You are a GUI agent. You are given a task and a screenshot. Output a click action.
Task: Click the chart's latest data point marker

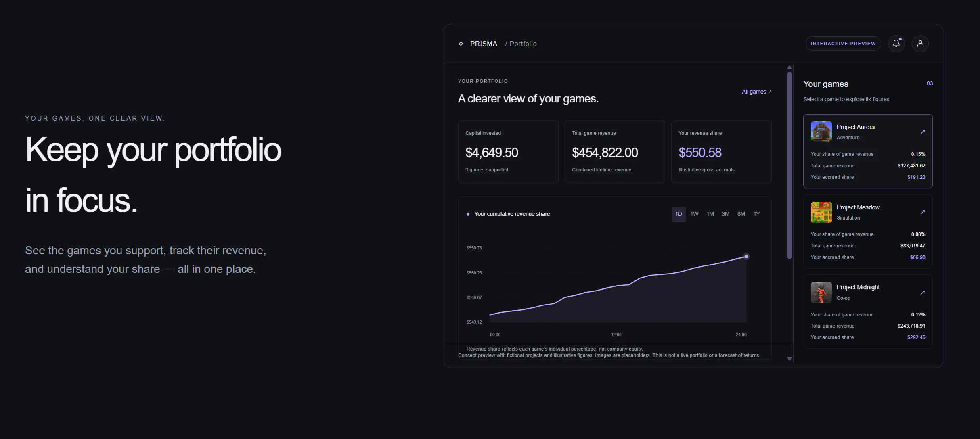(746, 257)
